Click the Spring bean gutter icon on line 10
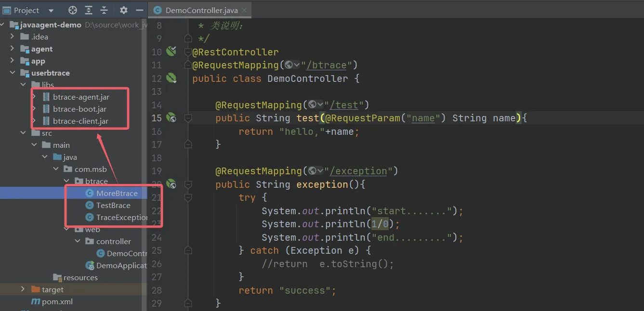644x311 pixels. (x=171, y=51)
